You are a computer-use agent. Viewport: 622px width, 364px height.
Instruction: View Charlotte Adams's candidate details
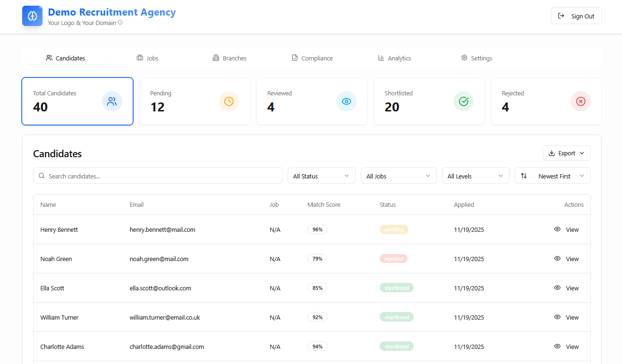click(566, 347)
